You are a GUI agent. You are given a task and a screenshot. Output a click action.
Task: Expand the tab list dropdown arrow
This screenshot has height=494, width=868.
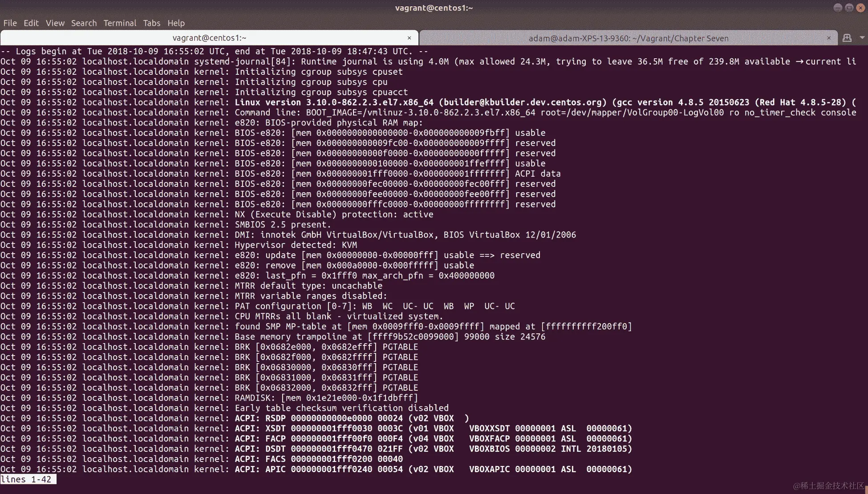coord(862,38)
